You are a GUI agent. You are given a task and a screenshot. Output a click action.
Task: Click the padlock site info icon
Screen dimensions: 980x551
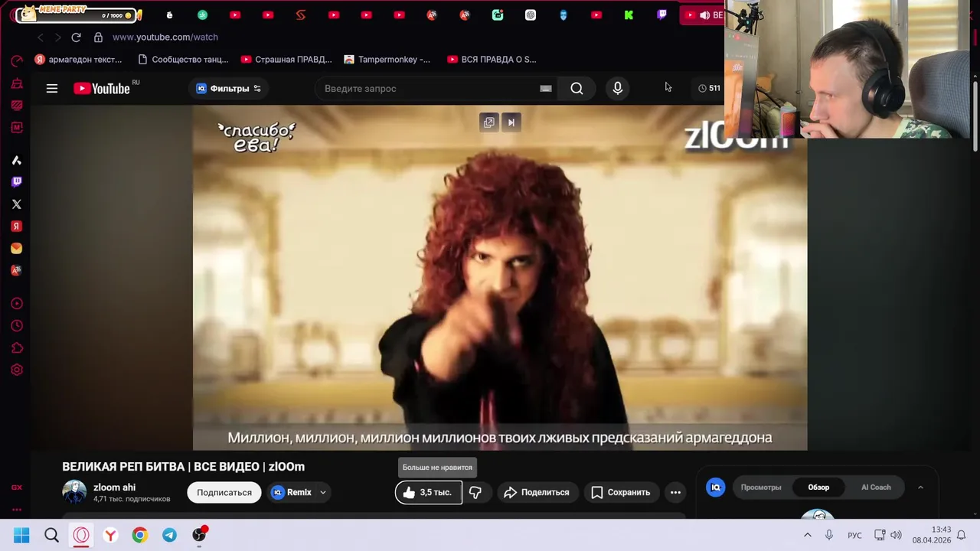[x=98, y=37]
